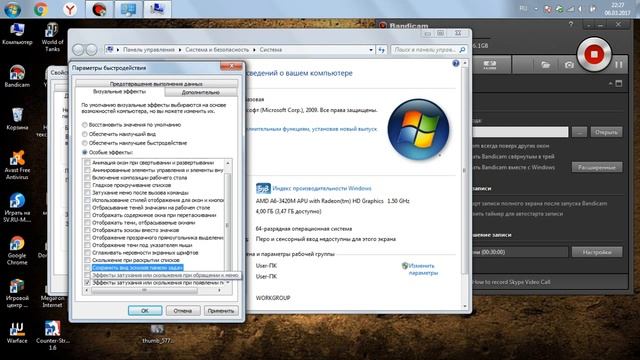Enable Сглаживать неровности экранных шрифтов checkbox
The height and width of the screenshot is (360, 640).
(87, 252)
